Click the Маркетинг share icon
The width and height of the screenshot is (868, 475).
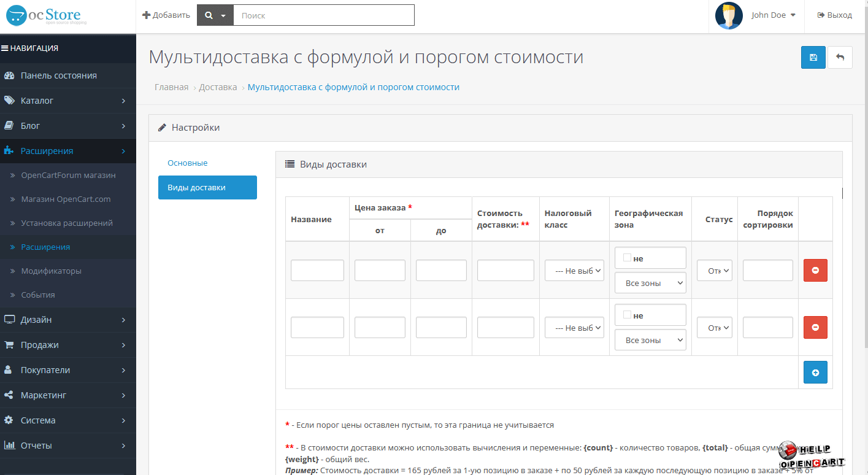point(9,395)
